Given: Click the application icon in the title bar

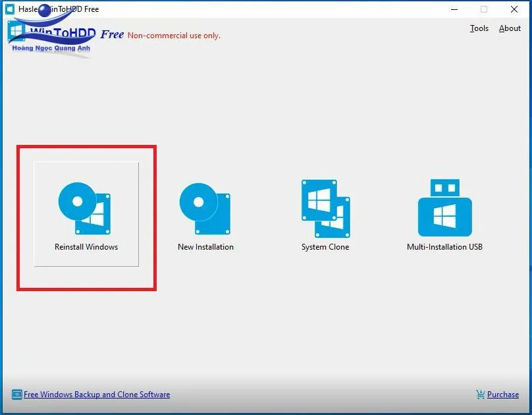Looking at the screenshot, I should tap(9, 9).
